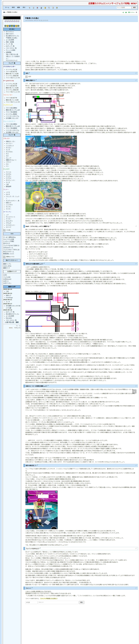
Task: Open the wiki title link at top right
Action: [x=112, y=4]
